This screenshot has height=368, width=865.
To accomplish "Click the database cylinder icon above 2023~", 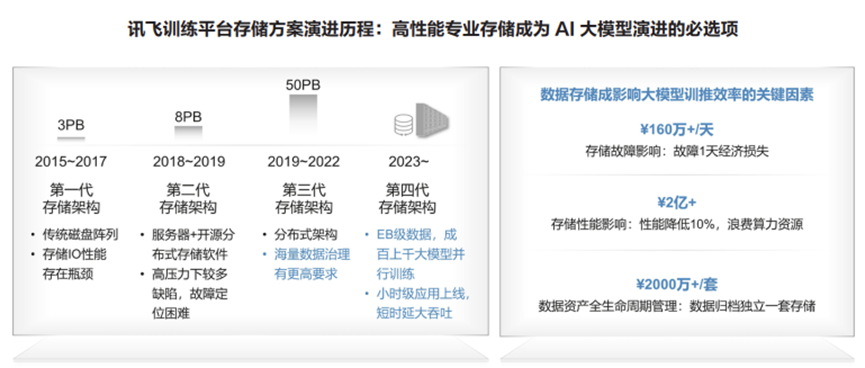I will [404, 125].
